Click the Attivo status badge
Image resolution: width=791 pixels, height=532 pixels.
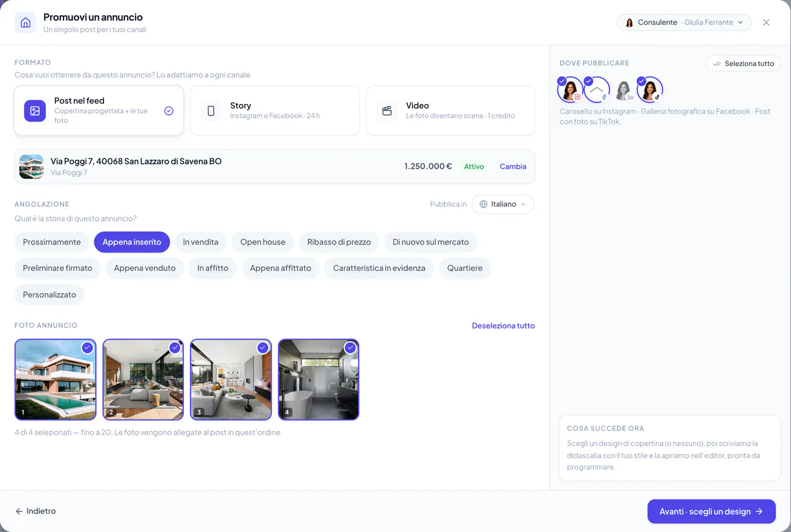point(474,166)
